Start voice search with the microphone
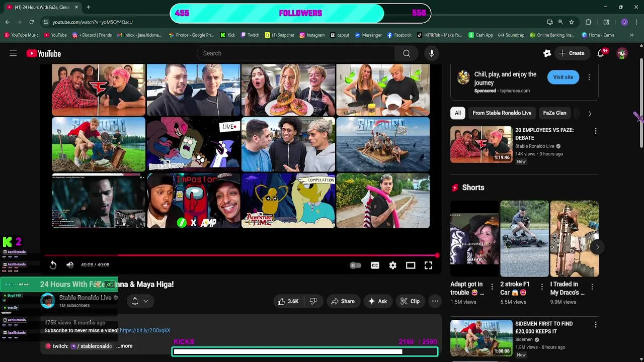The image size is (644, 362). point(432,53)
